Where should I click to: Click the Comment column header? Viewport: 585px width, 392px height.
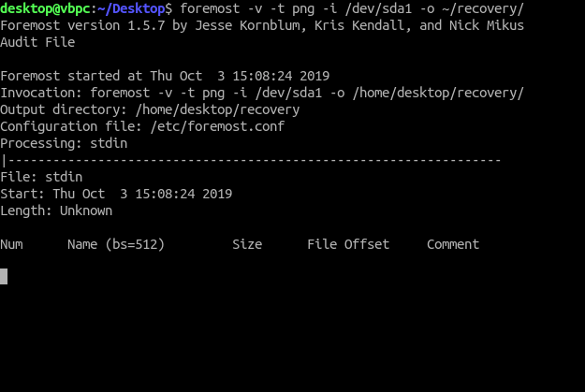coord(453,244)
